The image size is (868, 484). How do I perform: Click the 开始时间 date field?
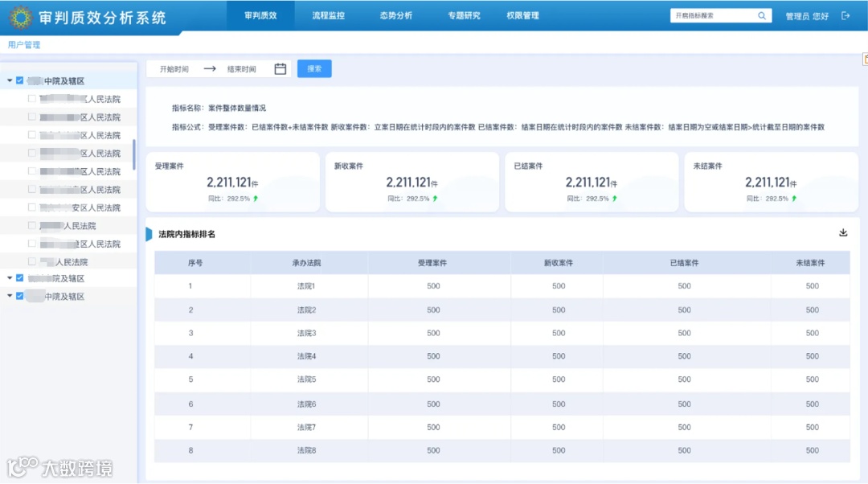[x=174, y=69]
